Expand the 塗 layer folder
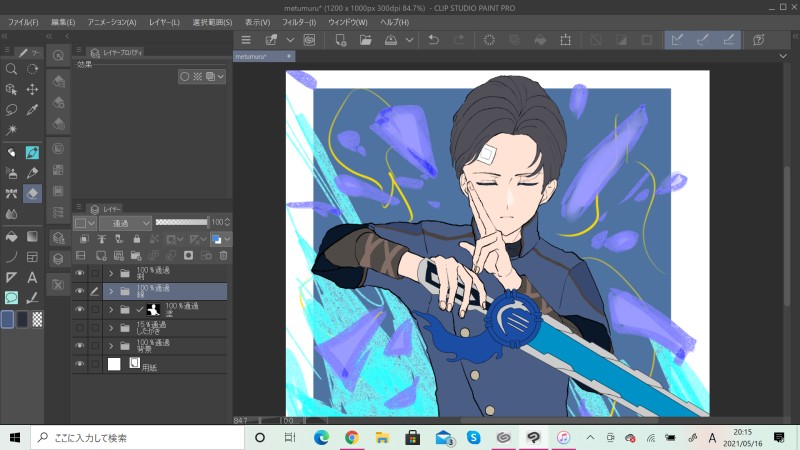 click(x=111, y=310)
